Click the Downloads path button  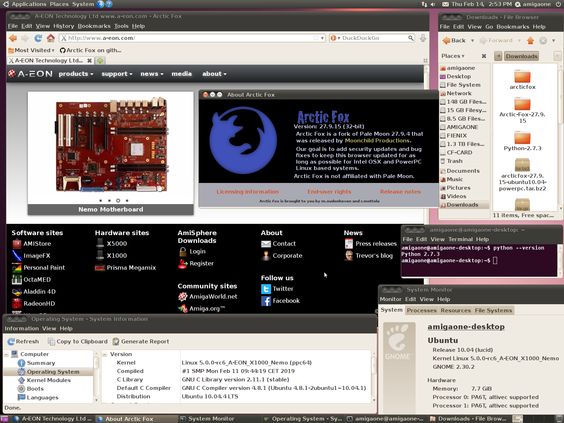pyautogui.click(x=521, y=56)
